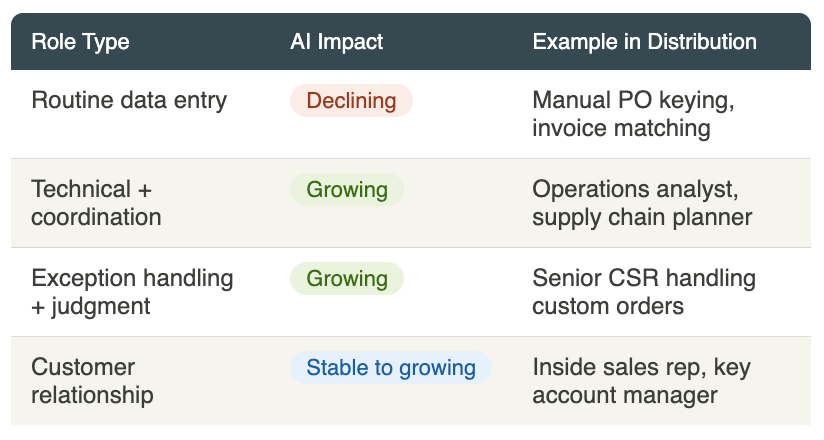The width and height of the screenshot is (824, 440).
Task: Click Growing badge in Technical row
Action: [347, 190]
